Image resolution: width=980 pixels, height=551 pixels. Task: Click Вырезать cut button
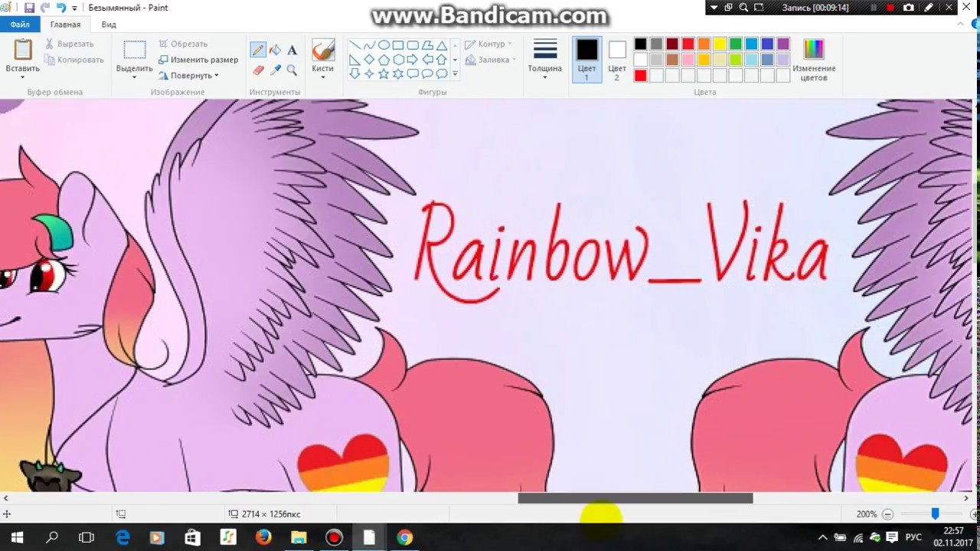coord(69,44)
